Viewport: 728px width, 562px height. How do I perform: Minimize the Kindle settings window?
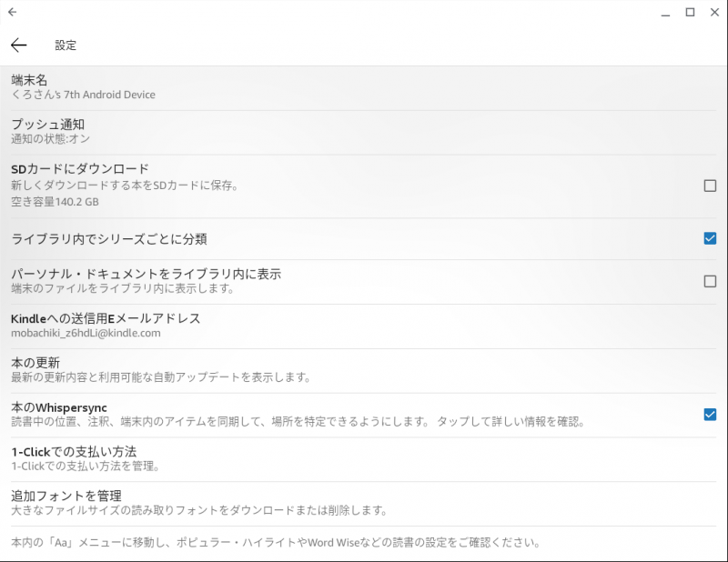665,13
